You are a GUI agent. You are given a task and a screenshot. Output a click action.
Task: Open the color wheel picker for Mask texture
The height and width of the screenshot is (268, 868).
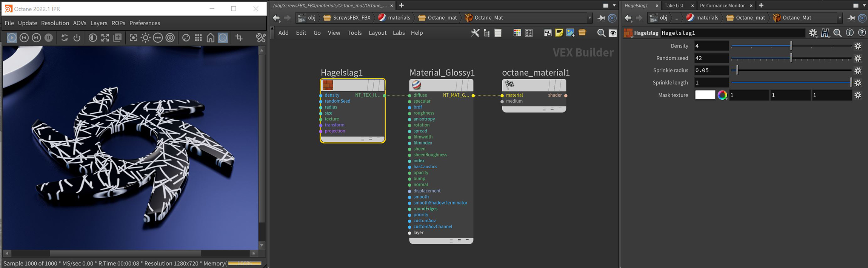click(722, 95)
